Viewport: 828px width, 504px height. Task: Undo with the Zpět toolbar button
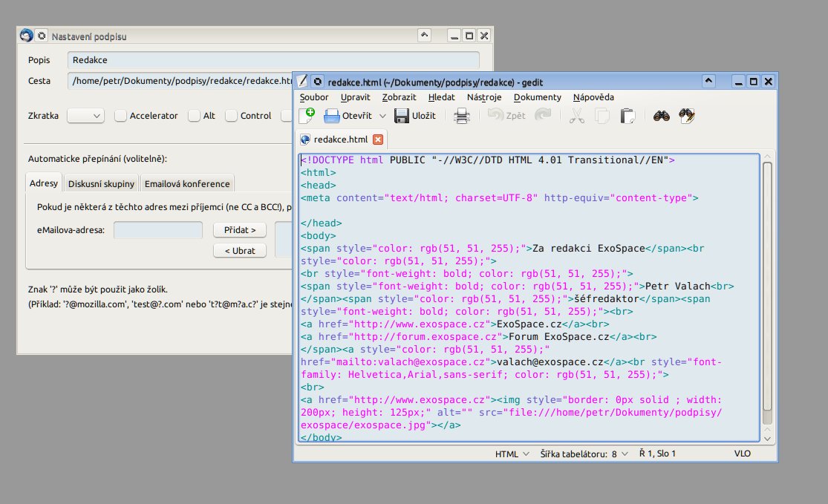pyautogui.click(x=506, y=116)
